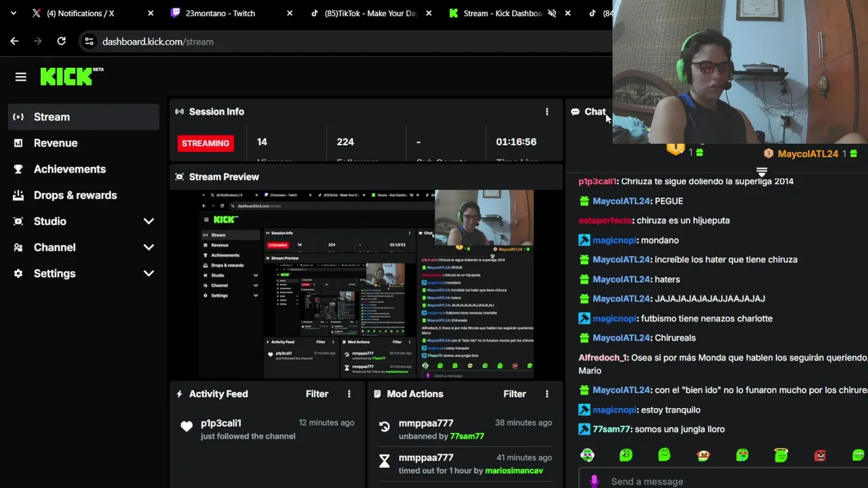Click the Stream Preview video thumbnail
Viewport: 868px width, 488px height.
tap(366, 283)
